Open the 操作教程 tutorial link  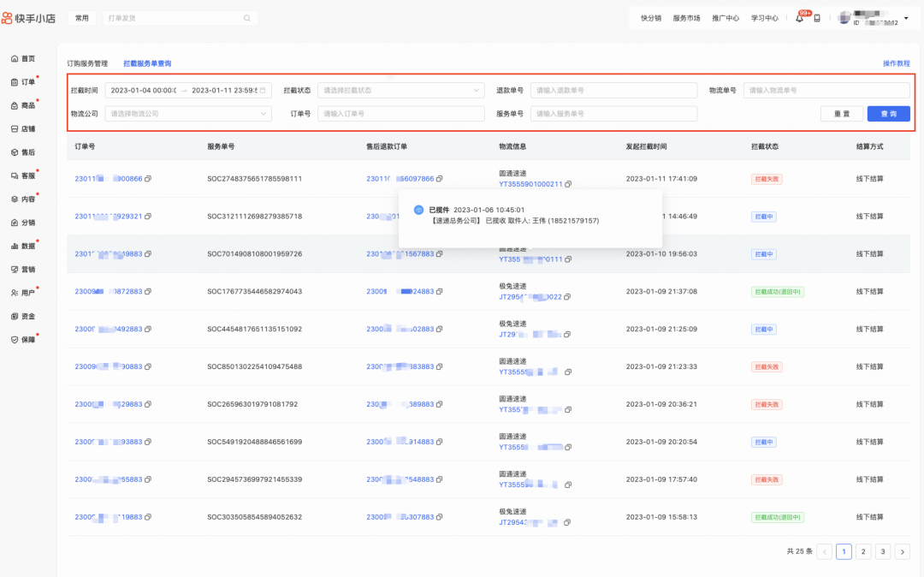[x=897, y=62]
